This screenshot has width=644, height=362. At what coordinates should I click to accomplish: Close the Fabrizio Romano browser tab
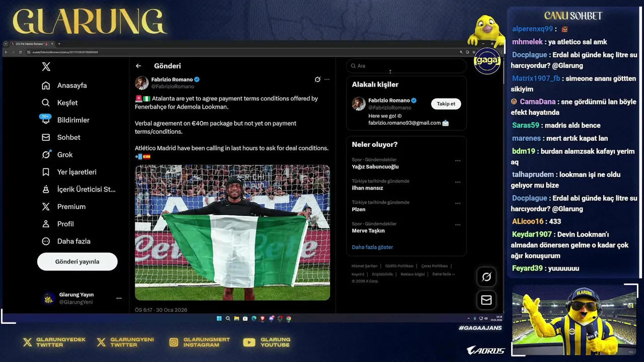coord(52,44)
